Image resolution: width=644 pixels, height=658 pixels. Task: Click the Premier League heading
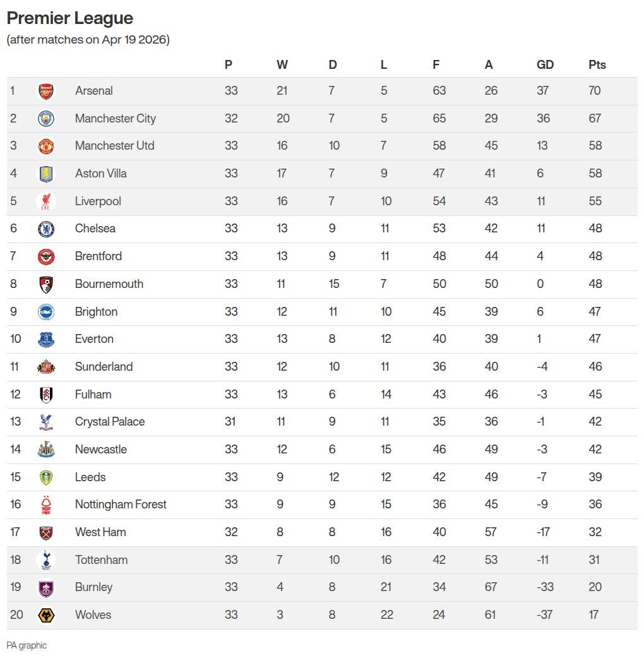tap(69, 18)
